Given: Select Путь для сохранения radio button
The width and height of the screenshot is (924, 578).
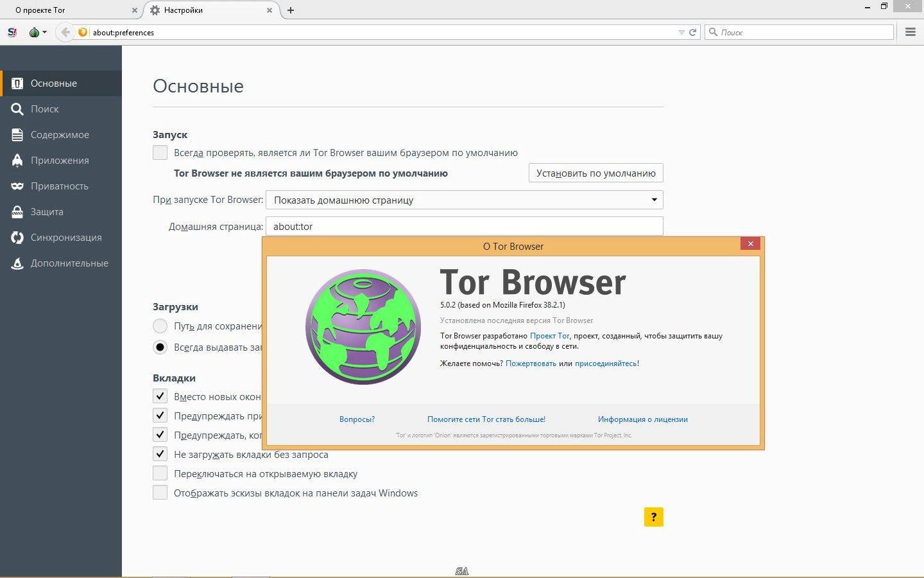Looking at the screenshot, I should click(x=160, y=326).
